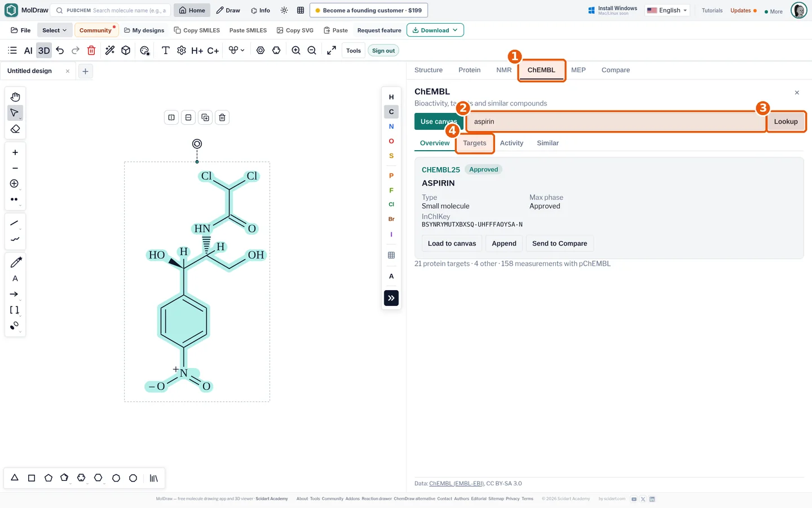Open the Activity sub-tab
The width and height of the screenshot is (812, 508).
511,143
